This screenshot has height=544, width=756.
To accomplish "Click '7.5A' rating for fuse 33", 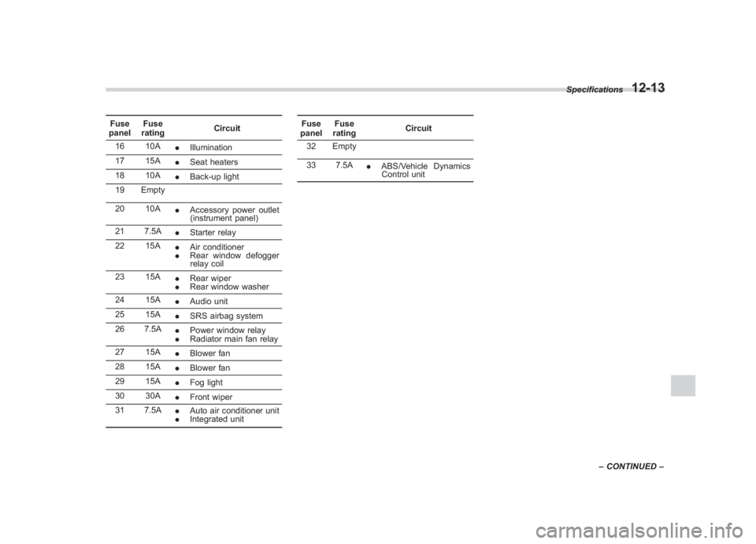I will tap(344, 165).
